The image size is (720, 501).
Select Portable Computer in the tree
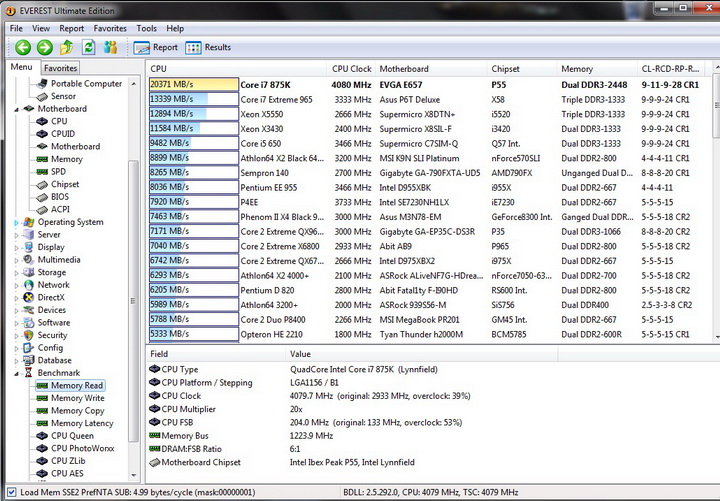[86, 84]
